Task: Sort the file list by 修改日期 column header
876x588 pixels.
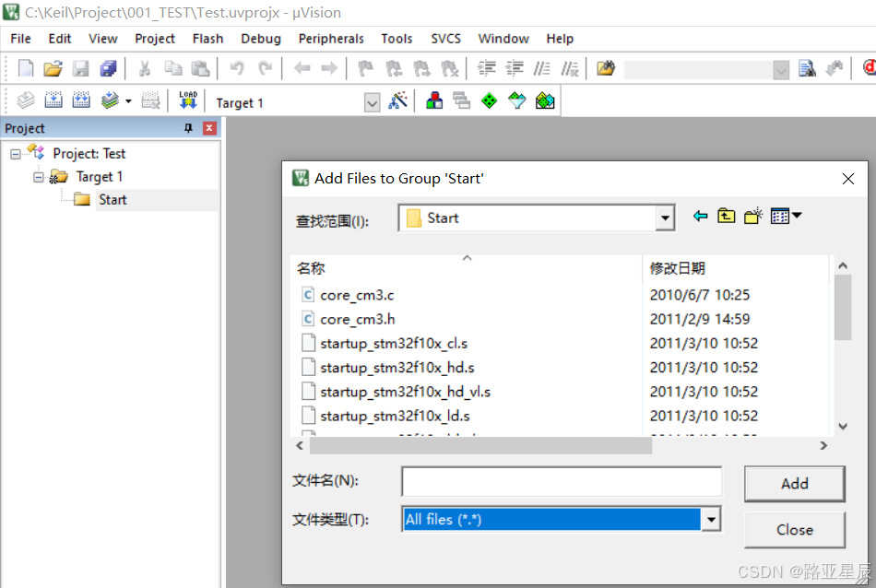Action: [x=736, y=268]
